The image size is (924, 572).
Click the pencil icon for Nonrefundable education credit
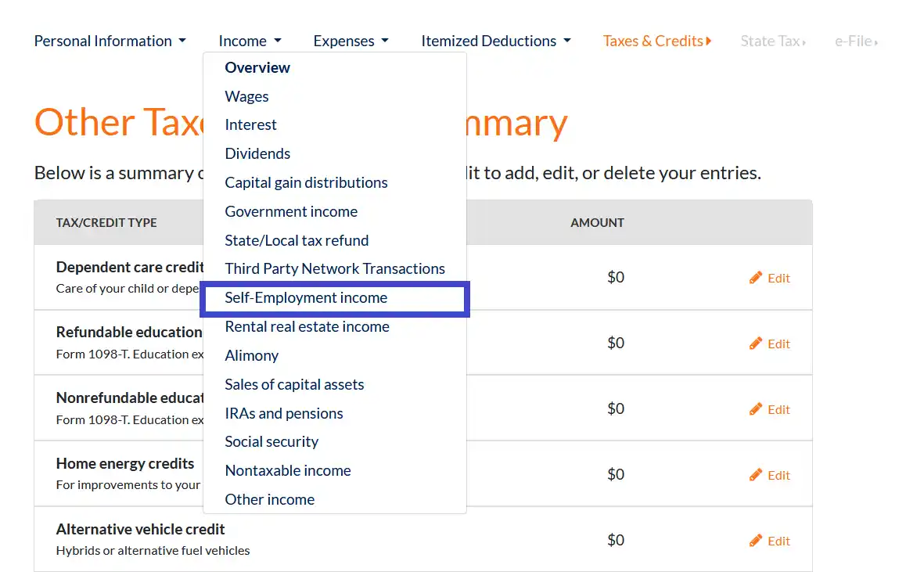(756, 409)
